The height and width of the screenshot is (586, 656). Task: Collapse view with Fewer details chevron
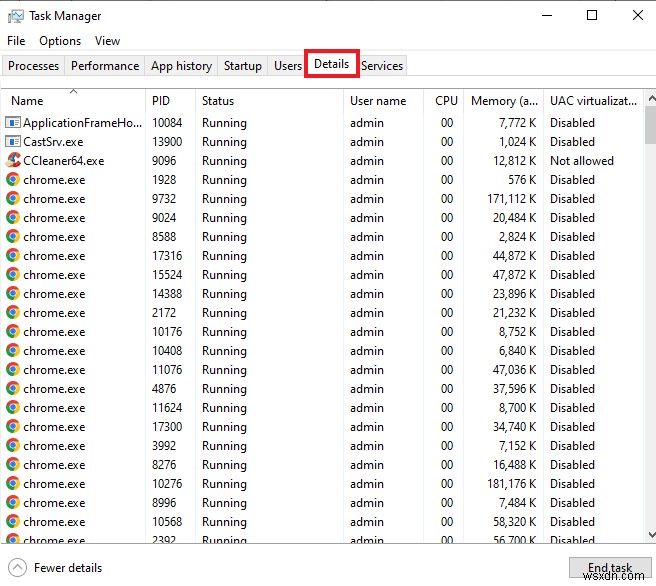(x=17, y=568)
